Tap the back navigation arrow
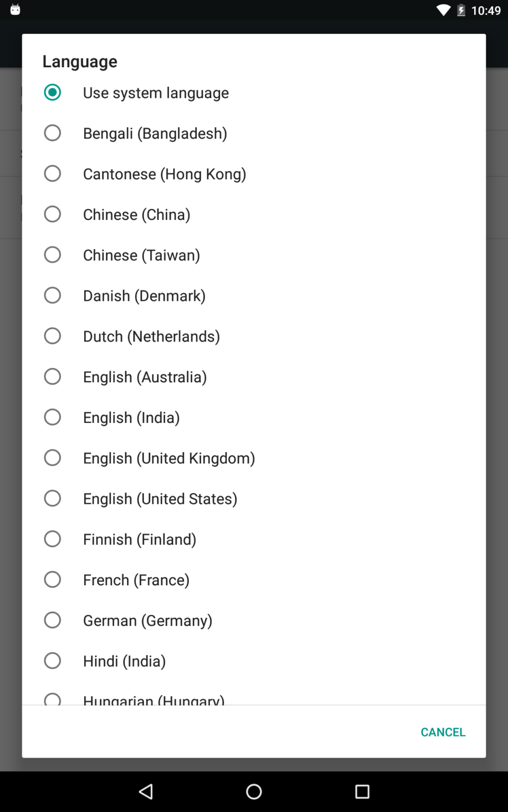The height and width of the screenshot is (812, 508). [x=146, y=791]
